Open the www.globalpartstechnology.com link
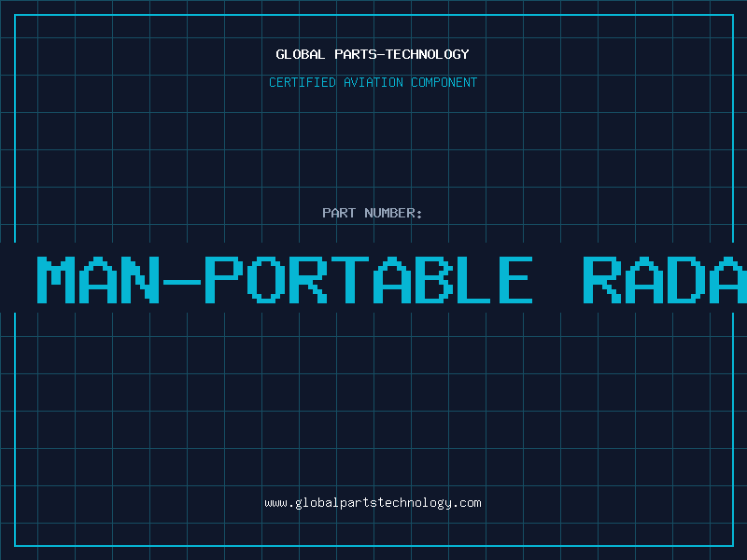The image size is (747, 560). [x=373, y=503]
